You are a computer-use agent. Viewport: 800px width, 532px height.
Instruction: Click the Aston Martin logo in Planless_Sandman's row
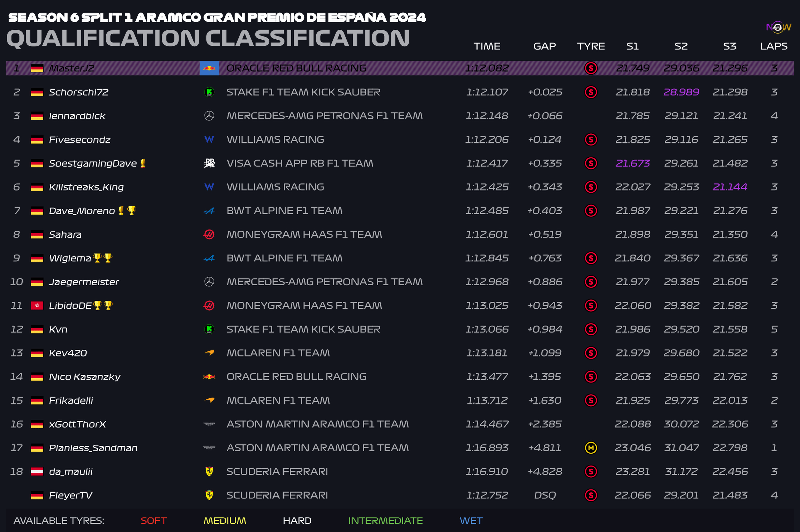(209, 448)
